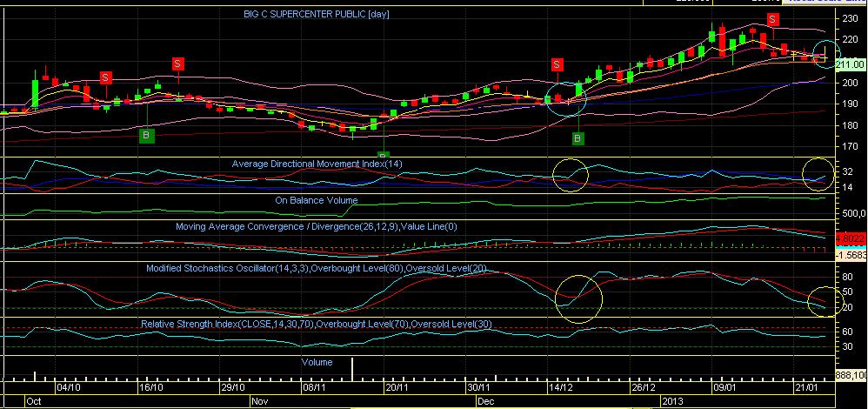Click the 60 level on RSI axis
Screen dimensions: 868x409
pos(847,332)
